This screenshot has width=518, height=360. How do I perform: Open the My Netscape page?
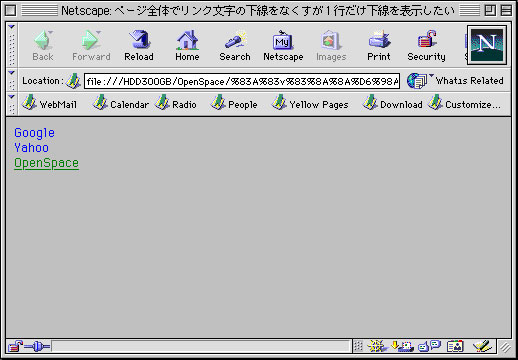(x=283, y=45)
